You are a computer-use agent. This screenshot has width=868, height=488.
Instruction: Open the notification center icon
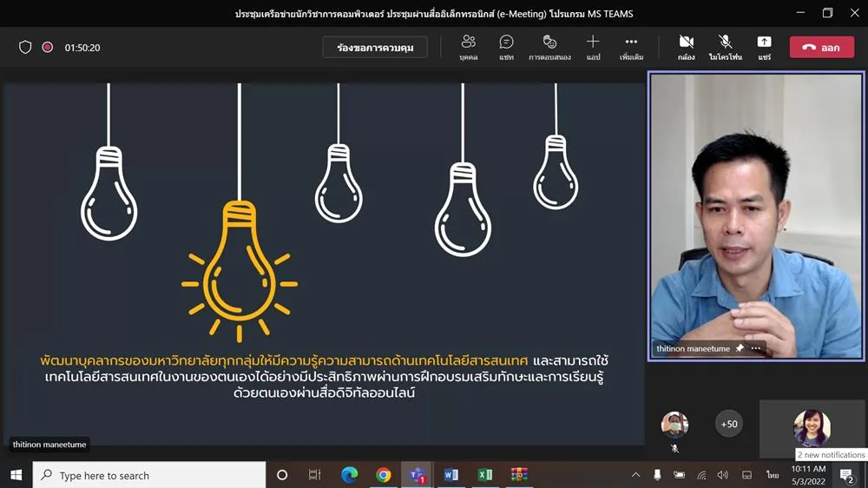tap(847, 475)
